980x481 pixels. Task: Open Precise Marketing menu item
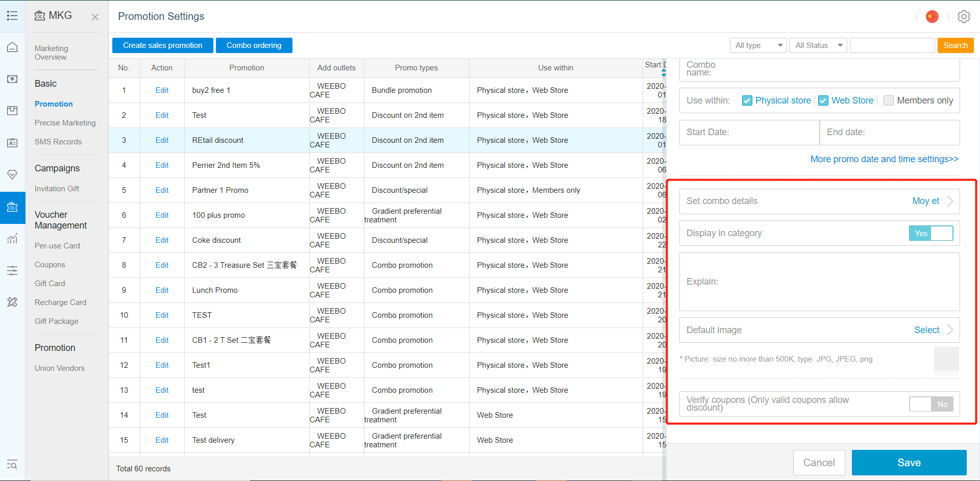click(65, 123)
